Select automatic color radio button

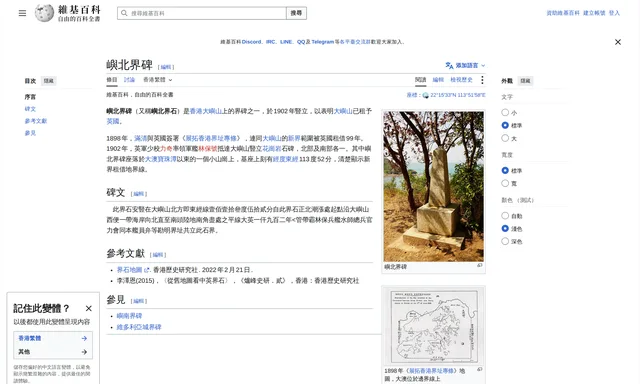505,215
